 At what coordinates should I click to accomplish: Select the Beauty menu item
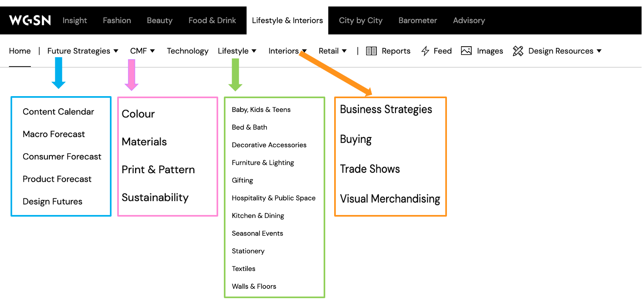[x=159, y=20]
